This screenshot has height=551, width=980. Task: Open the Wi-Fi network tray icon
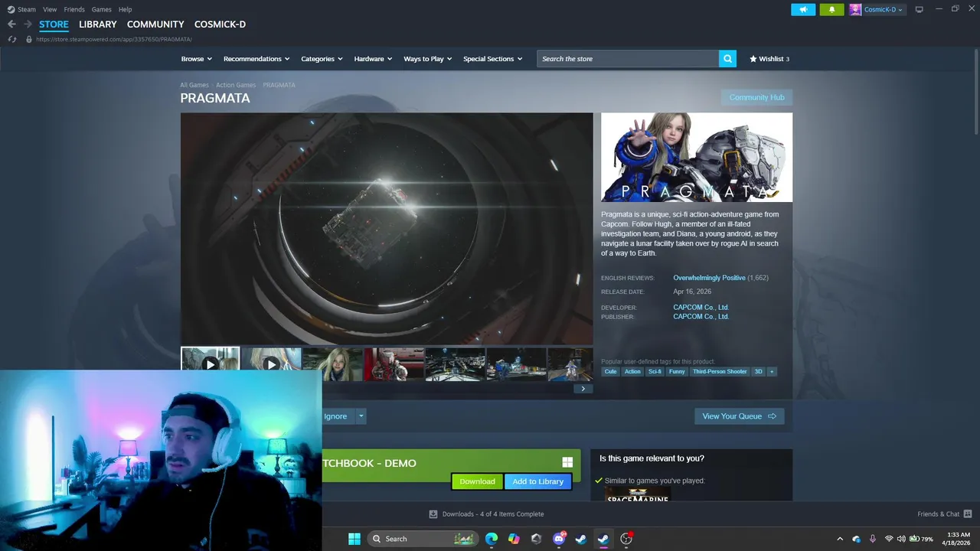coord(889,539)
